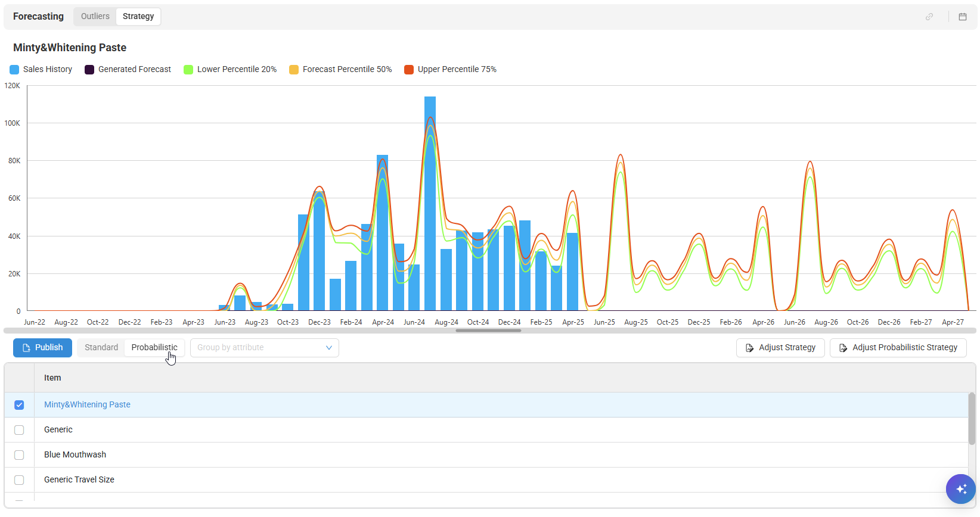Image resolution: width=980 pixels, height=517 pixels.
Task: Click the Publish document icon
Action: (26, 348)
